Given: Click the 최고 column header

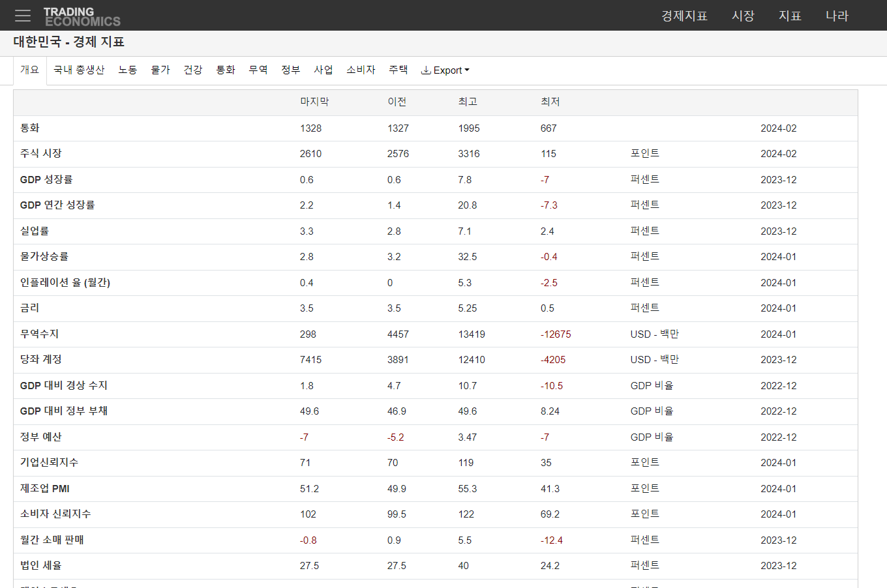Looking at the screenshot, I should (x=468, y=102).
